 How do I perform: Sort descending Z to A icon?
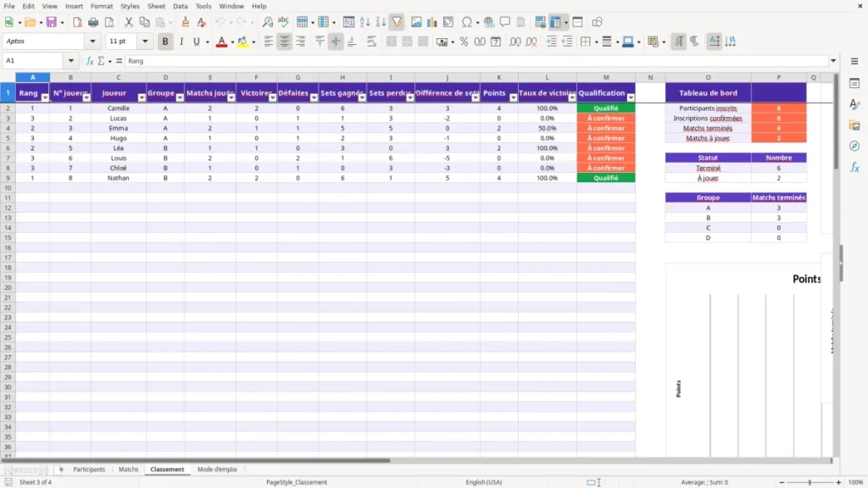point(381,22)
